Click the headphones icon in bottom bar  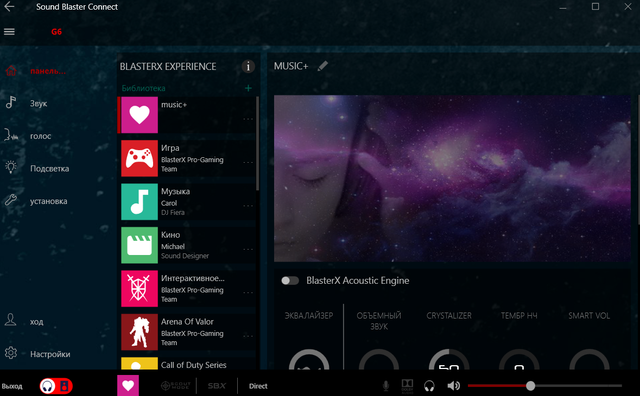429,385
